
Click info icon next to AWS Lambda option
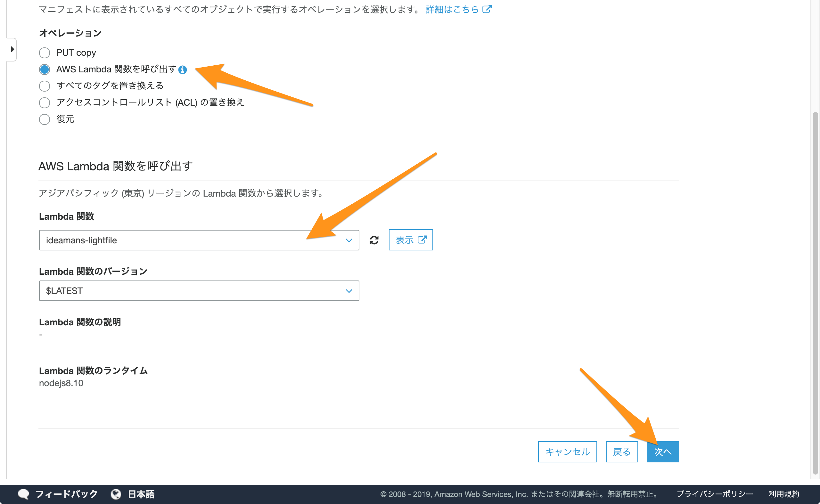pos(182,70)
